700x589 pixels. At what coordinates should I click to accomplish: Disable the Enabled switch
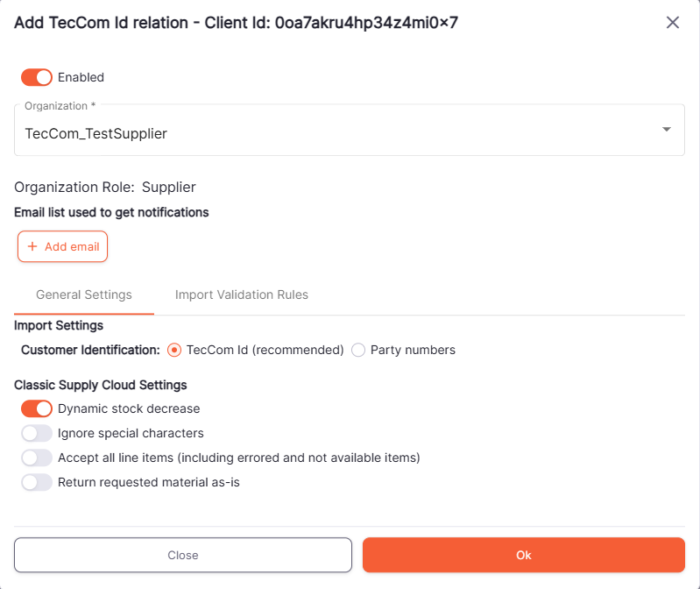(x=37, y=77)
